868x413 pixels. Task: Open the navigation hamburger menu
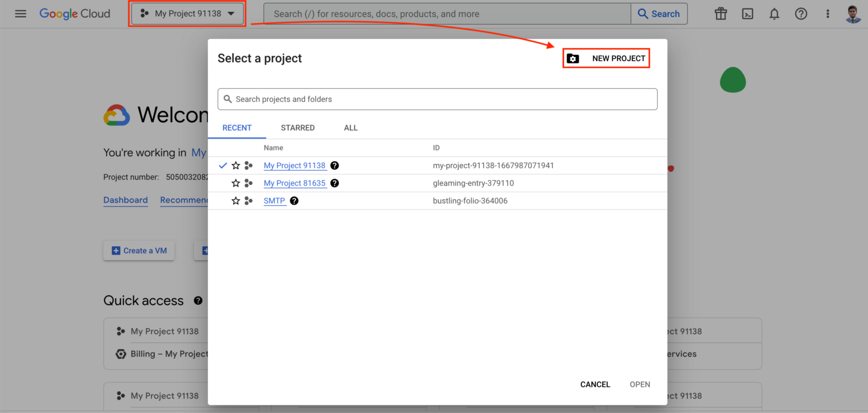(x=20, y=14)
